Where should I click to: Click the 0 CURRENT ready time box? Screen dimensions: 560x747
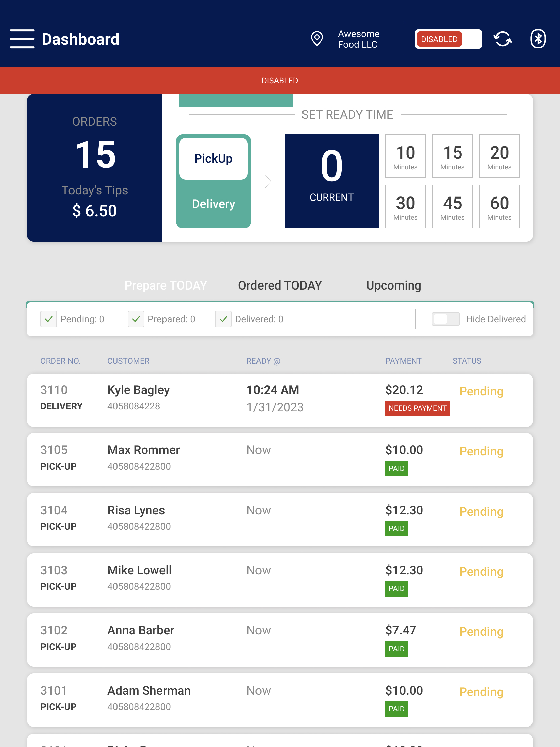[x=331, y=181]
